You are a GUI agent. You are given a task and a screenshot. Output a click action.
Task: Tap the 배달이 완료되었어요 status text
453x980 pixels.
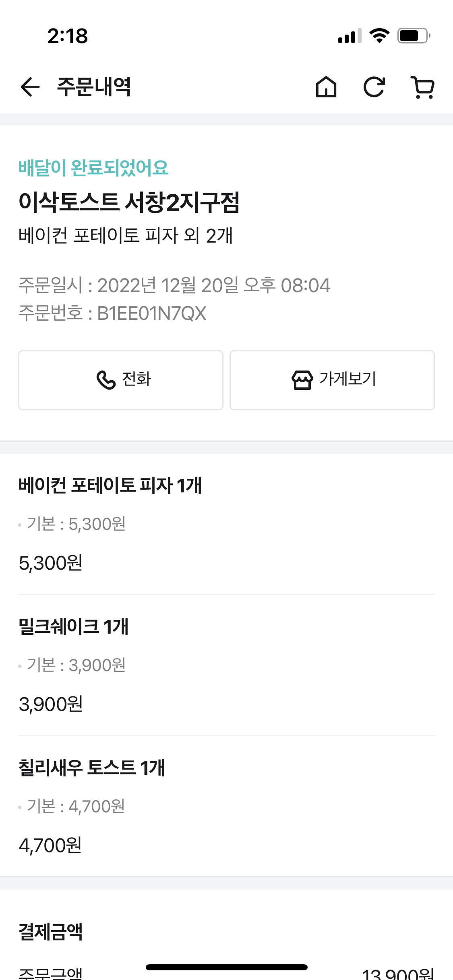coord(93,168)
